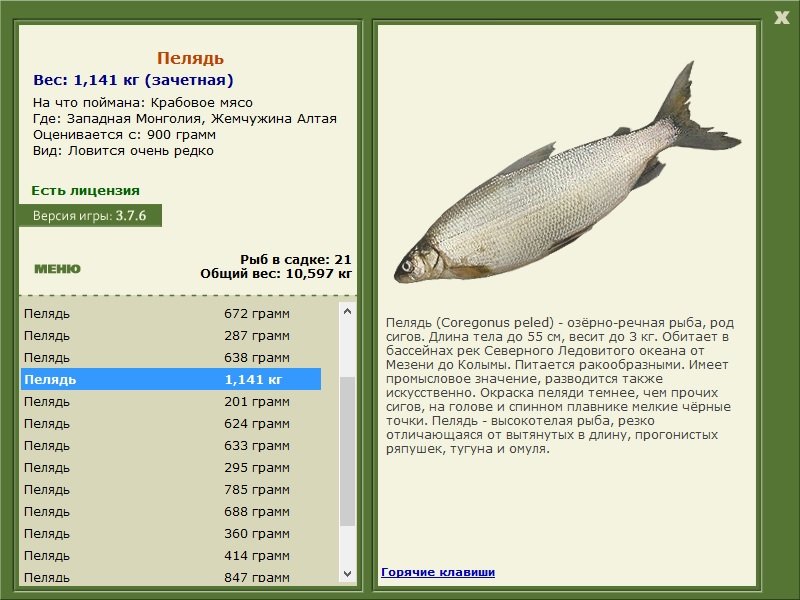800x600 pixels.
Task: Click the scrollbar down arrow in the fish list
Action: click(347, 573)
